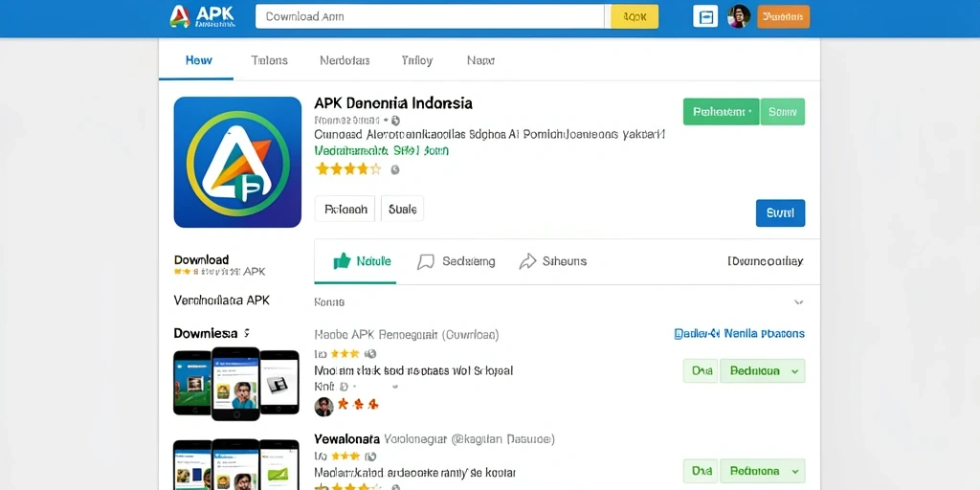Click the large APK app icon

point(237,162)
